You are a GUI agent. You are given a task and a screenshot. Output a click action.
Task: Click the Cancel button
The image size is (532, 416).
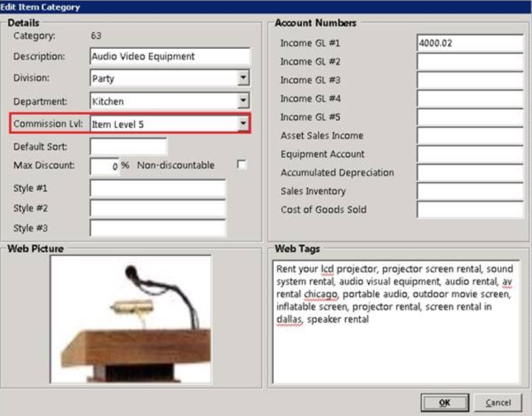[x=498, y=403]
